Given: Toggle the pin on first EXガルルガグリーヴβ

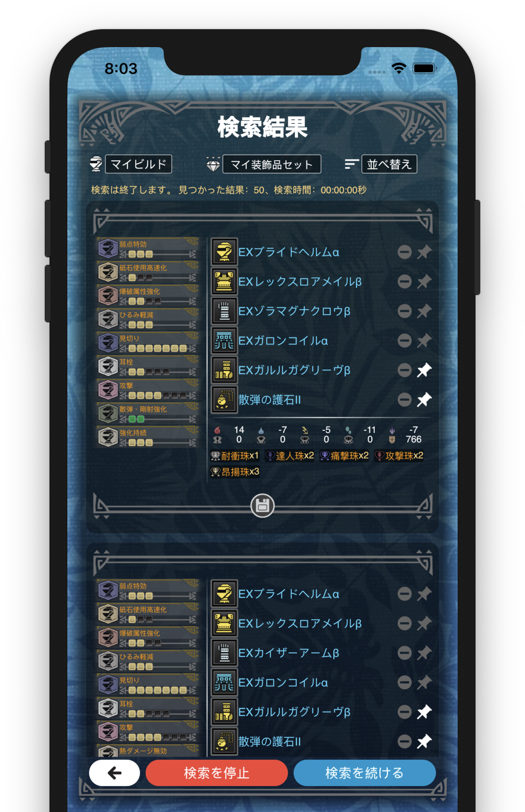Looking at the screenshot, I should pos(424,370).
